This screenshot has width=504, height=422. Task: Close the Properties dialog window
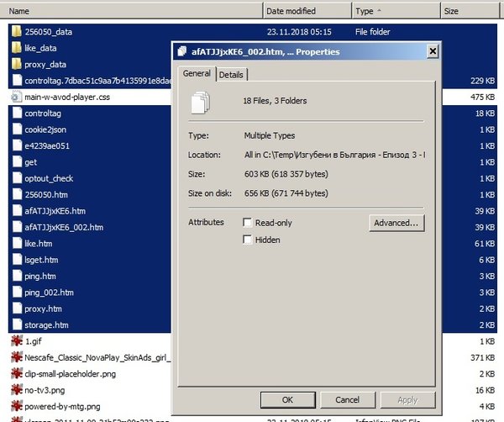point(433,51)
